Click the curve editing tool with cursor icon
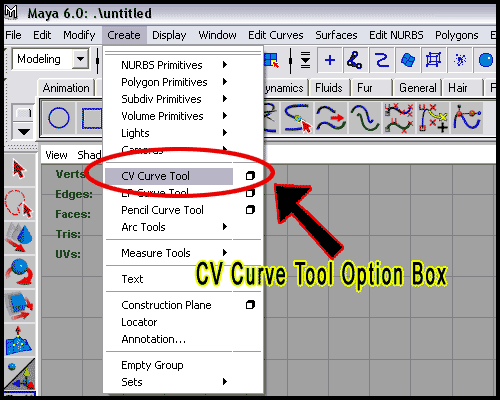Screen dimensions: 500x400 coord(297,118)
